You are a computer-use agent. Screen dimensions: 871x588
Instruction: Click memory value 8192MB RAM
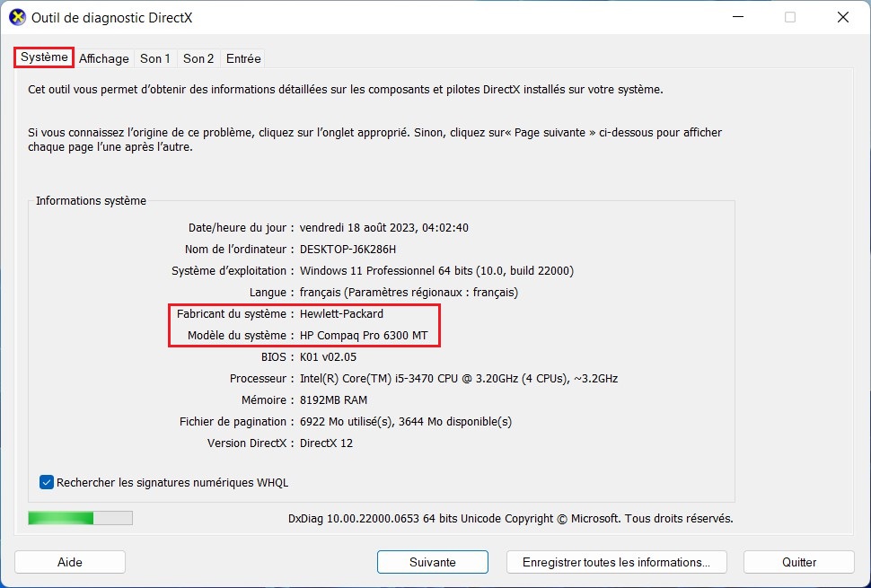[x=333, y=399]
